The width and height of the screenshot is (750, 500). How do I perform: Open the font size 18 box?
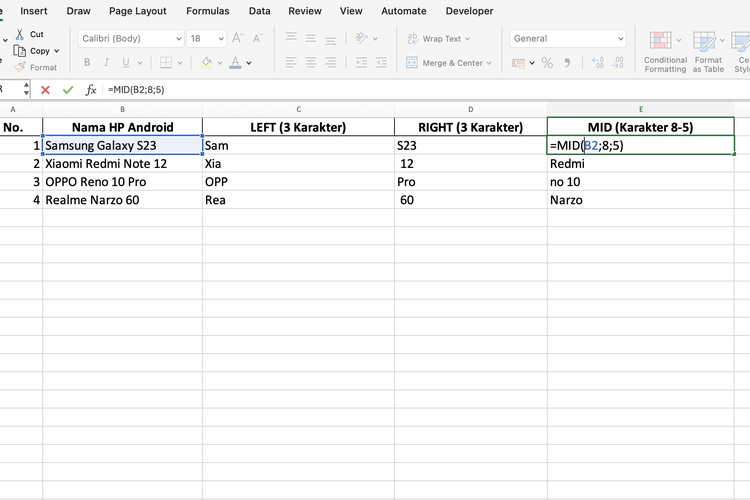[x=206, y=38]
